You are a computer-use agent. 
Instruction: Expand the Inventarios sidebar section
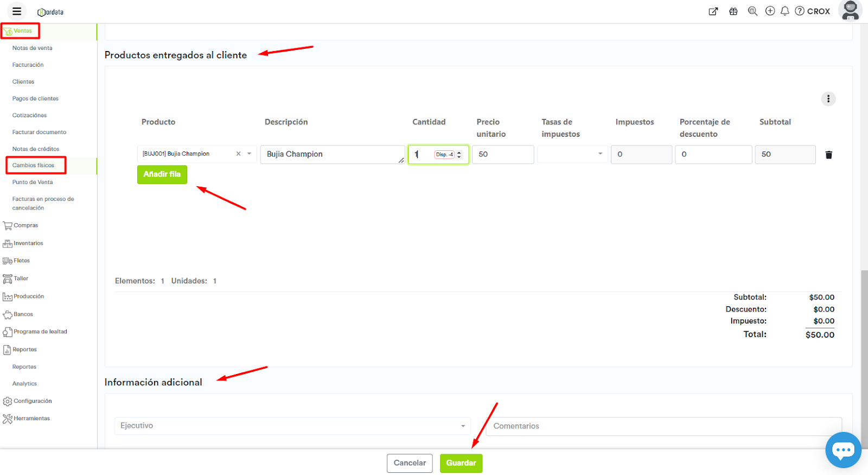28,243
